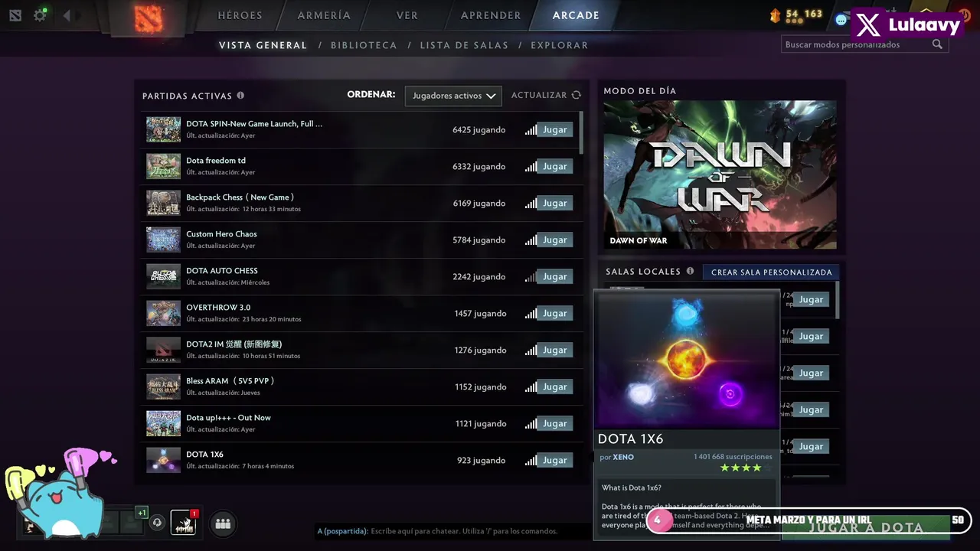Click '6425 jugando' player count
This screenshot has width=980, height=551.
tap(479, 130)
